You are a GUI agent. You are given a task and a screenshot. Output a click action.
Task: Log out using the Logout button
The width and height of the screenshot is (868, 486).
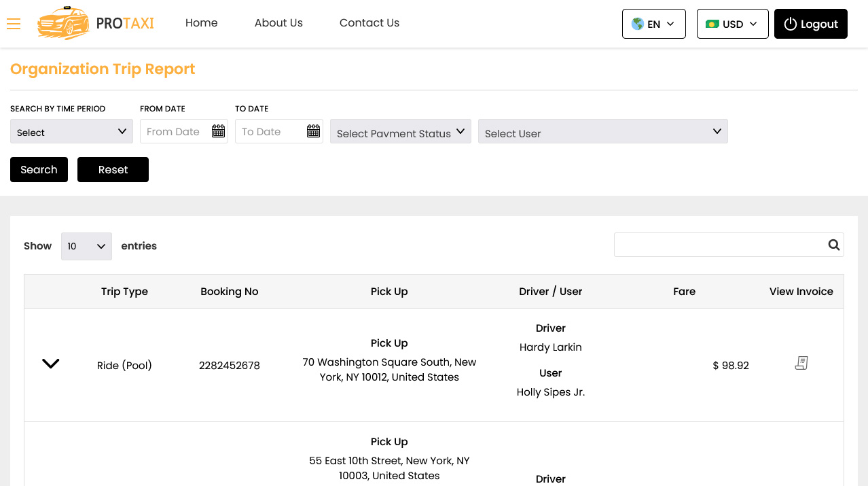(811, 24)
